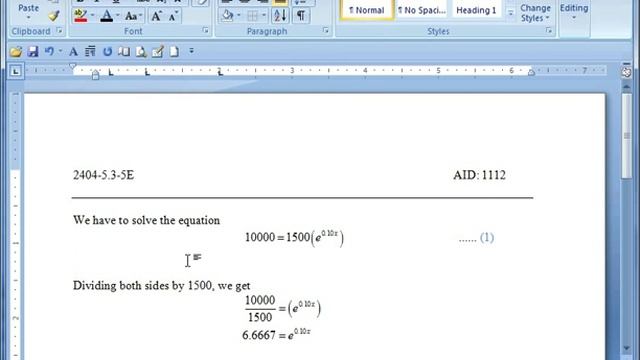The image size is (640, 360).
Task: Launch the Clipboard pane dialog launcher
Action: pos(60,31)
